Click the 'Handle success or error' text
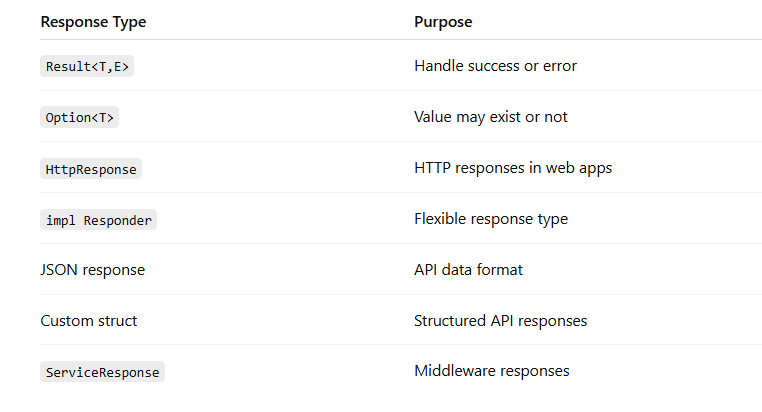This screenshot has width=762, height=412. click(495, 66)
